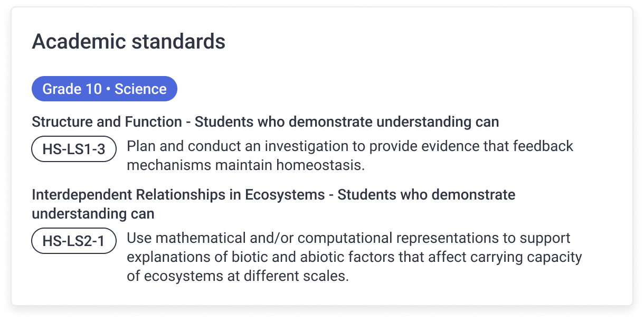Click the carrying capacity description text
Viewport: 644px width, 321px height.
pos(354,257)
